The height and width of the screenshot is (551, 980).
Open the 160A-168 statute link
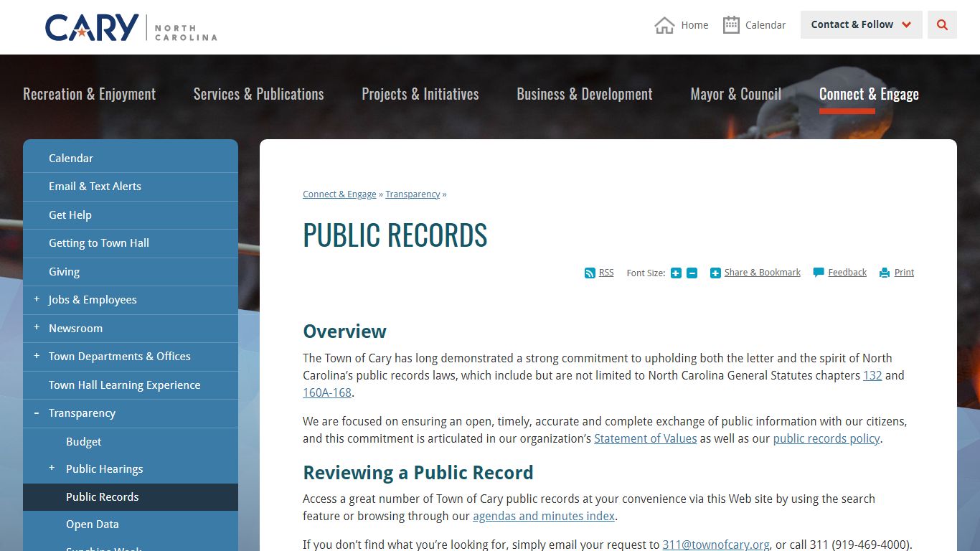327,392
